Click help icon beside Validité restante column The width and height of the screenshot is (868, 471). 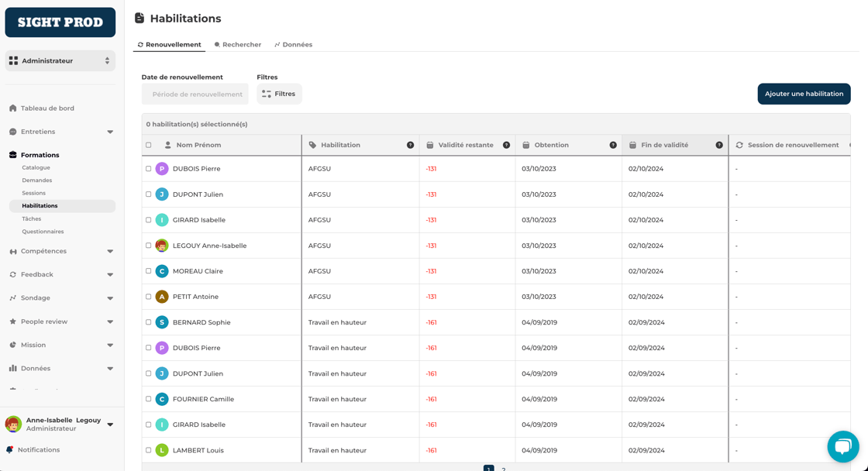506,145
